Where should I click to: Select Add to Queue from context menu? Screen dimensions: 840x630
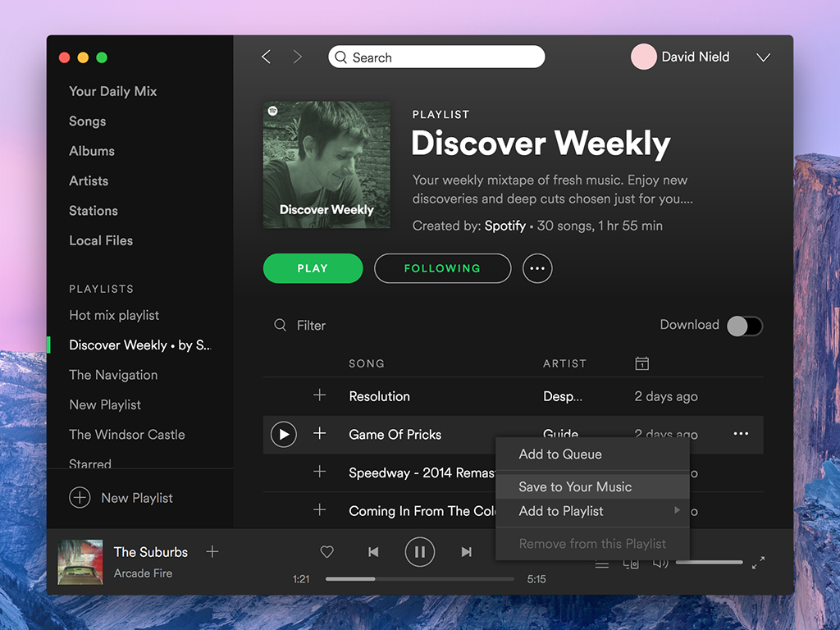pos(560,454)
